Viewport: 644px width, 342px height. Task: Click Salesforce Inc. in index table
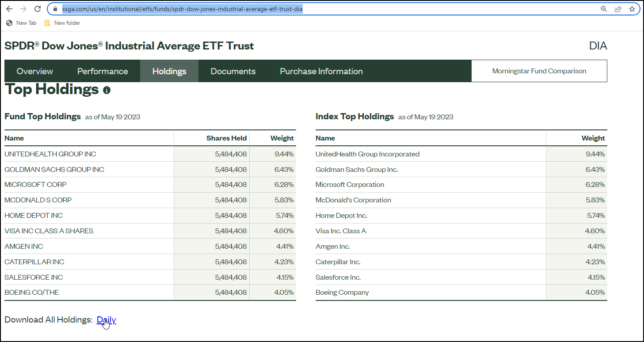(338, 277)
